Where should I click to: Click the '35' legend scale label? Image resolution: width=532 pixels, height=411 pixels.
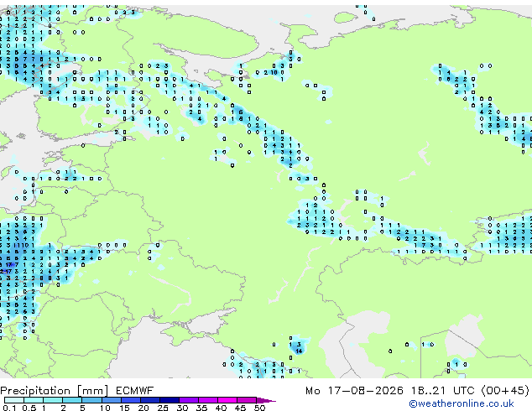pyautogui.click(x=201, y=408)
